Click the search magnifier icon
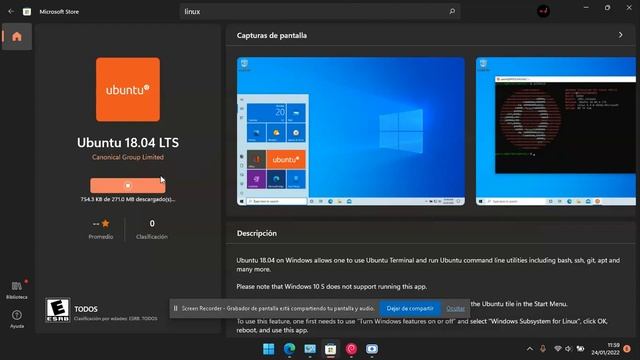Viewport: 640px width, 360px height. (x=452, y=11)
